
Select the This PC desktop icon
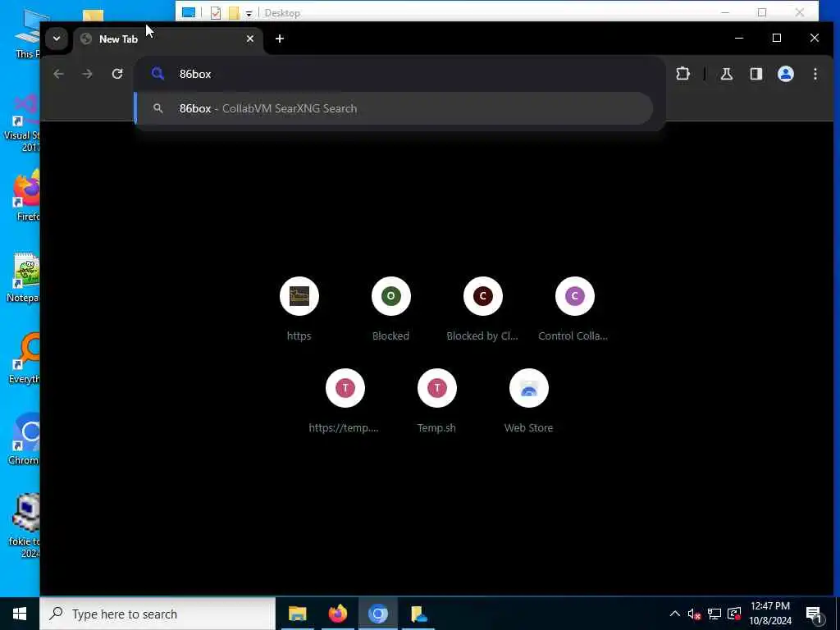tap(27, 33)
